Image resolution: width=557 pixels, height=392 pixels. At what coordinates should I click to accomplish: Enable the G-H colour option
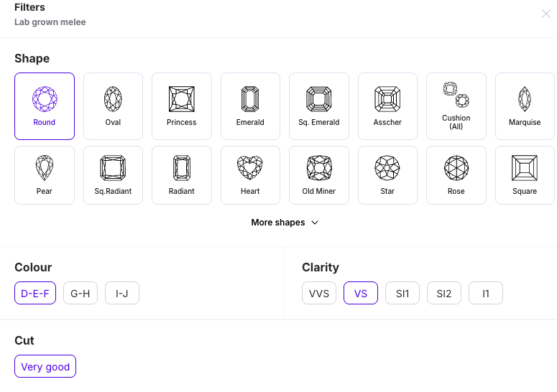80,293
